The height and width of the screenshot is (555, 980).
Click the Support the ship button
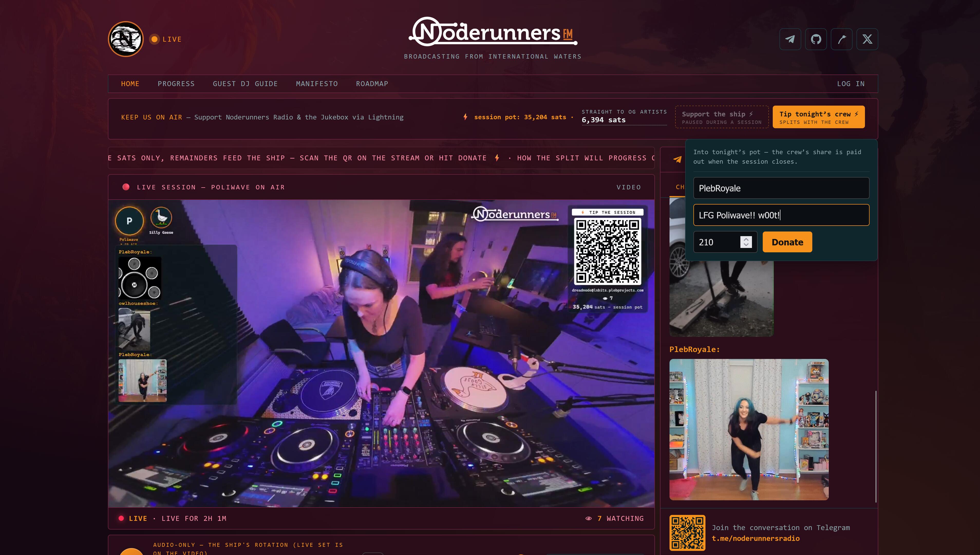722,117
